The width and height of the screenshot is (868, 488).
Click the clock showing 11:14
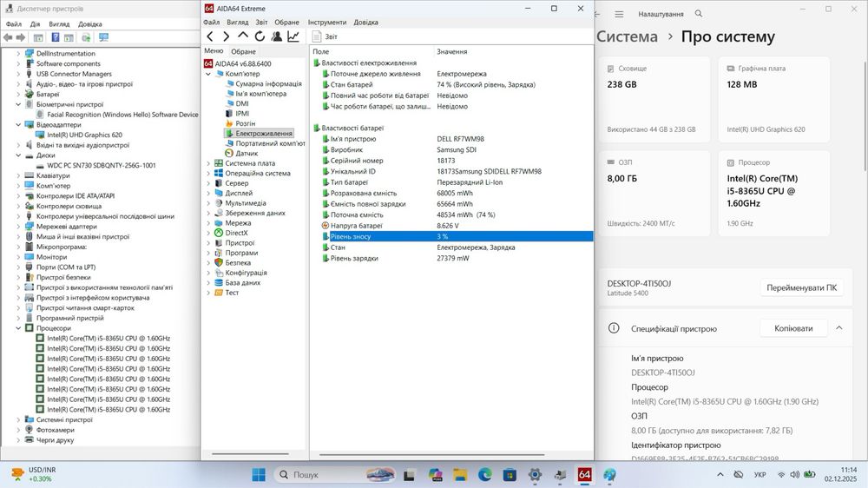point(848,470)
